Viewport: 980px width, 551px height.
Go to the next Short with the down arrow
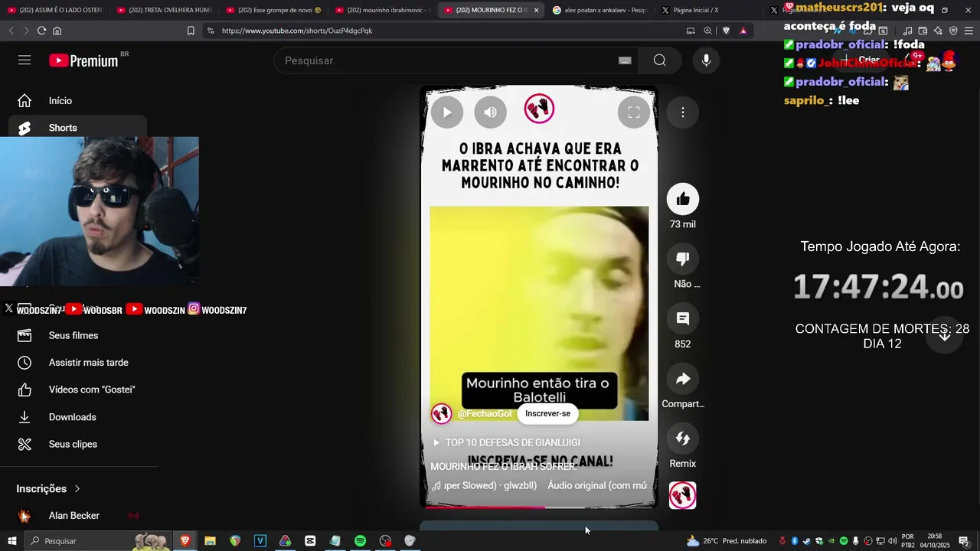[945, 335]
